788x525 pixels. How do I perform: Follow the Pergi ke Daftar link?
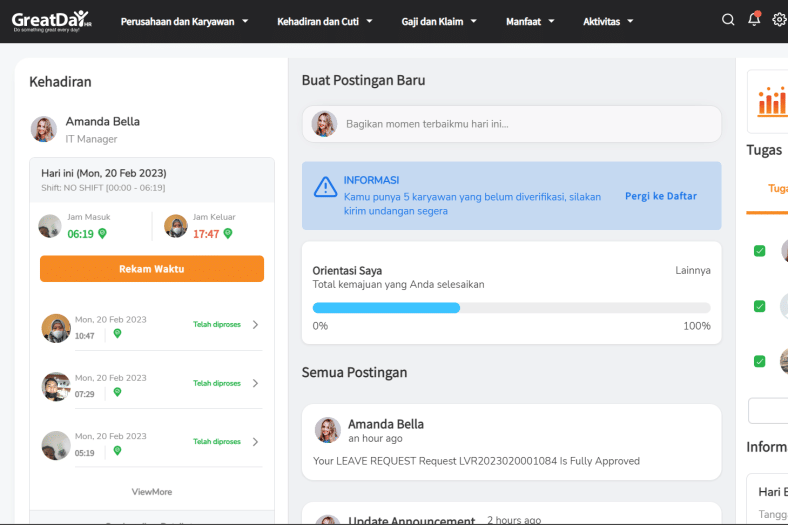[x=661, y=196]
